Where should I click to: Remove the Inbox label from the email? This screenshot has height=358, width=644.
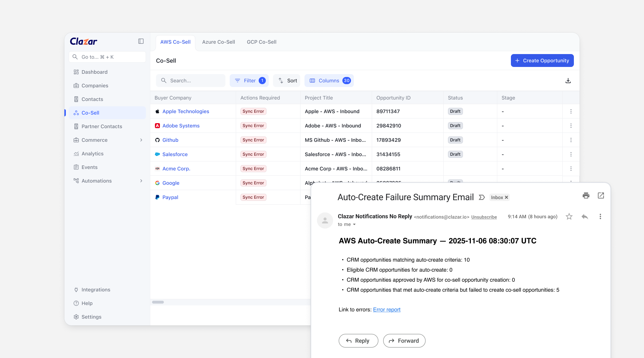tap(506, 197)
